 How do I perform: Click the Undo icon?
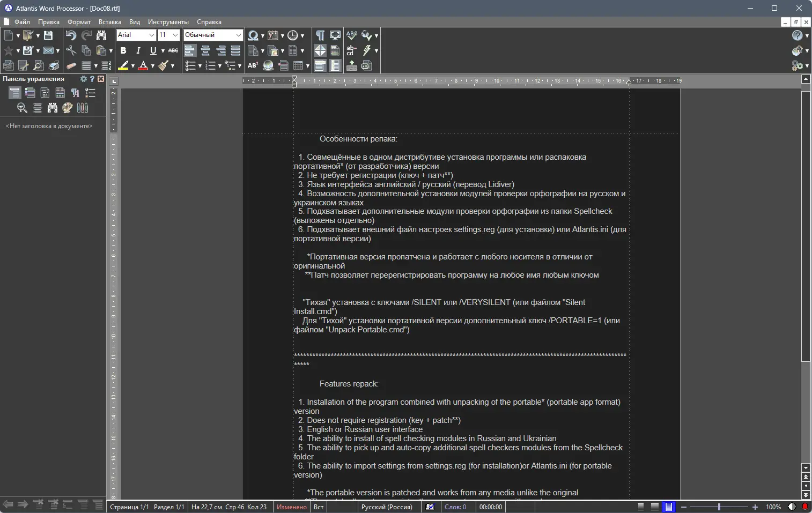tap(70, 35)
